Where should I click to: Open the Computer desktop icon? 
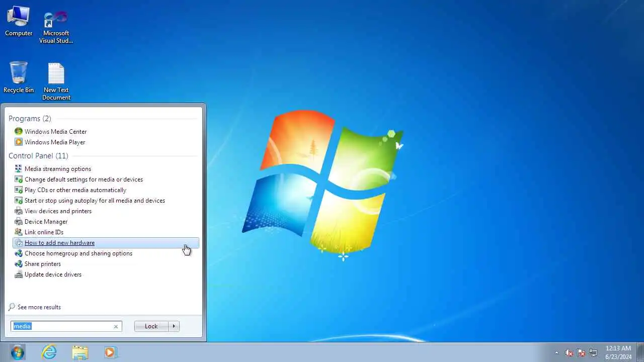coord(19,21)
